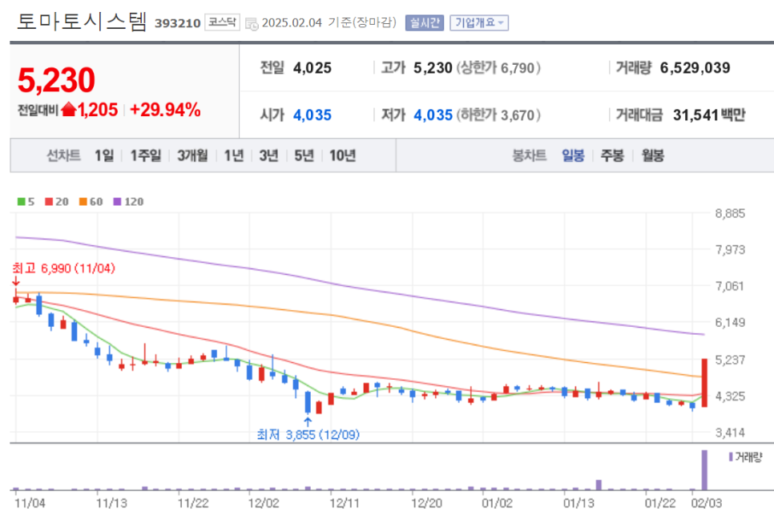Viewport: 774px width, 532px height.
Task: Select the 1주일 line chart tab
Action: [146, 156]
